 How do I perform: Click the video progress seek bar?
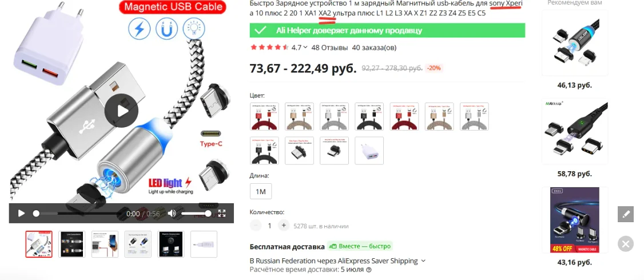point(78,214)
